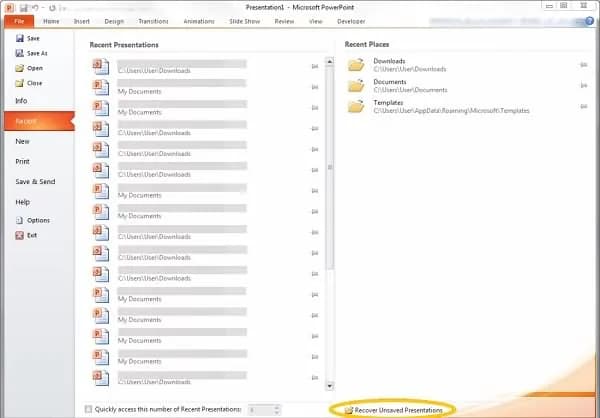Choose New in the backstage sidebar
Viewport: 600px width, 418px height.
[22, 141]
